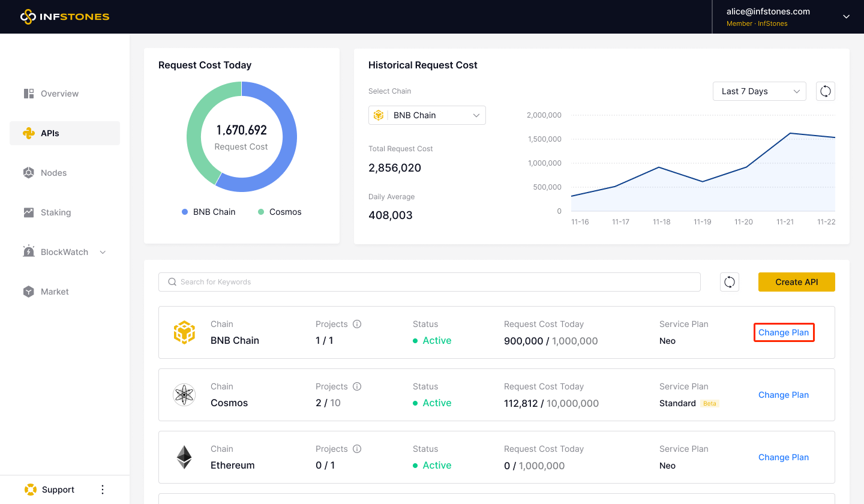Click the Cosmos row logo
864x504 pixels.
click(x=184, y=395)
